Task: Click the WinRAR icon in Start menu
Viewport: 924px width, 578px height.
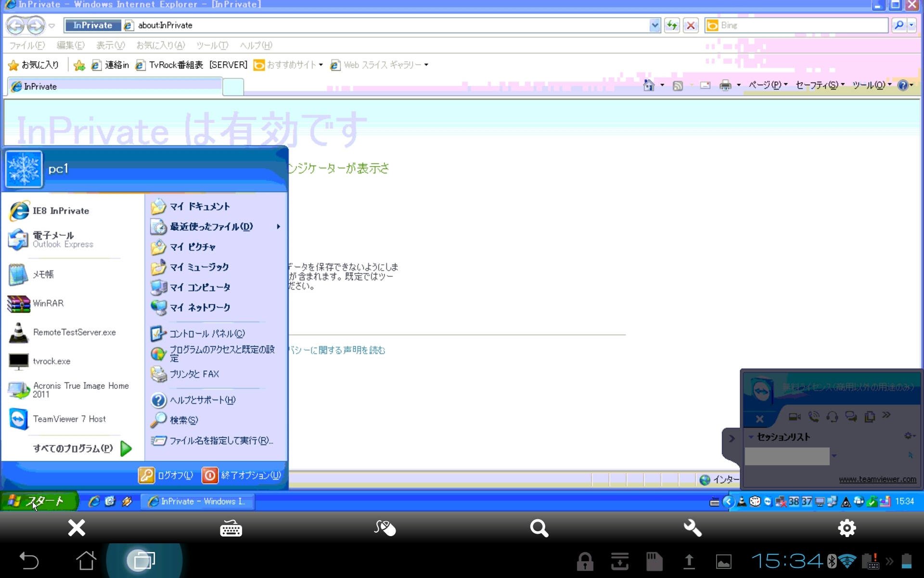Action: pyautogui.click(x=19, y=303)
